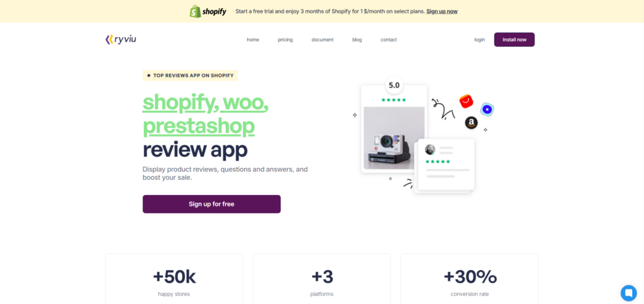Click Sign up for free button

[x=211, y=204]
